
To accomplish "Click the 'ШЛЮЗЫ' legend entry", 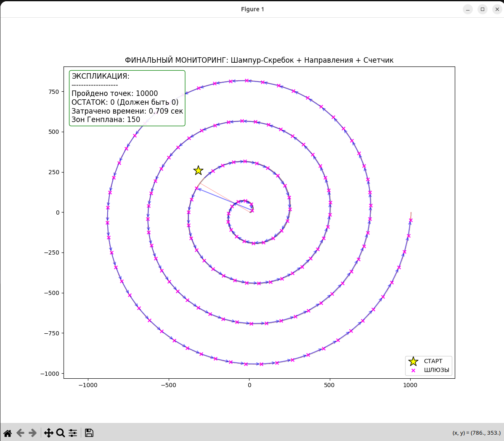I will [x=437, y=370].
